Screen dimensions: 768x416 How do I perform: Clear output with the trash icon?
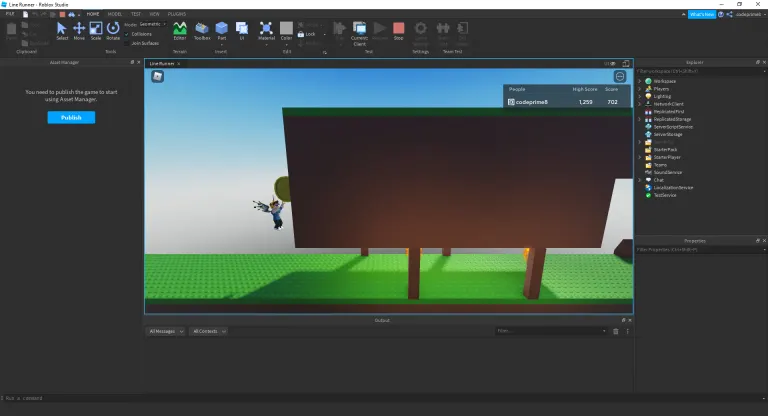[616, 331]
